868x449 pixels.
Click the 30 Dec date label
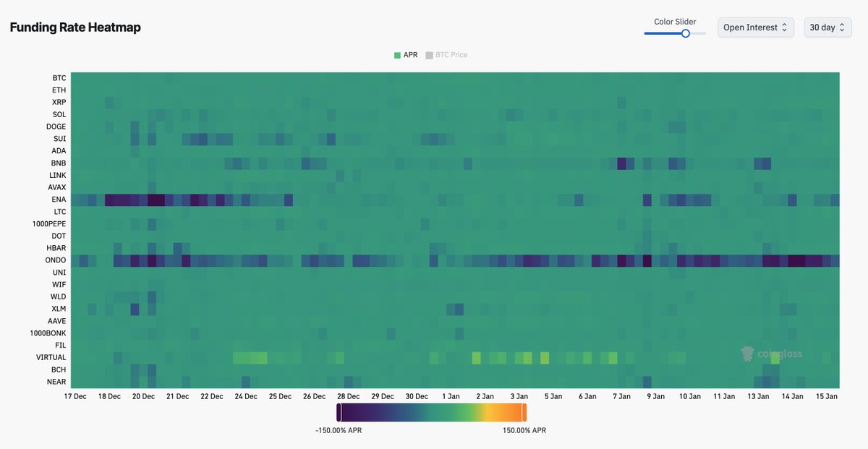[417, 396]
